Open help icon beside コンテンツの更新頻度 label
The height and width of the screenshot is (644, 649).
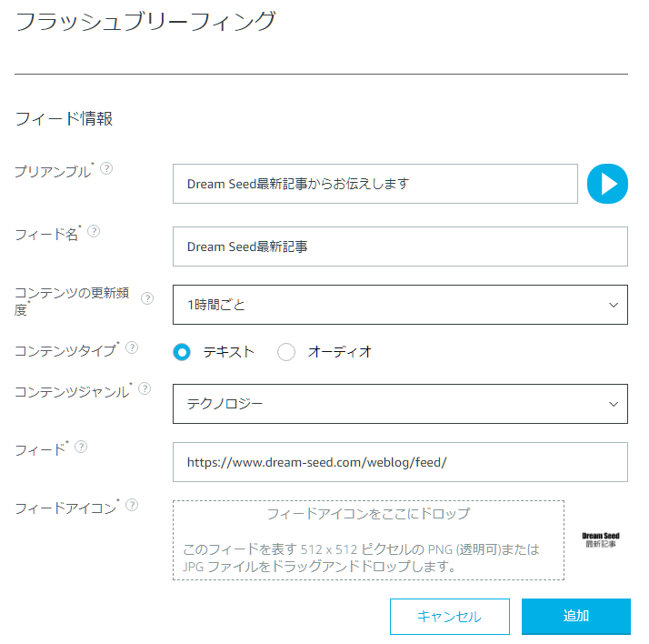pos(147,298)
